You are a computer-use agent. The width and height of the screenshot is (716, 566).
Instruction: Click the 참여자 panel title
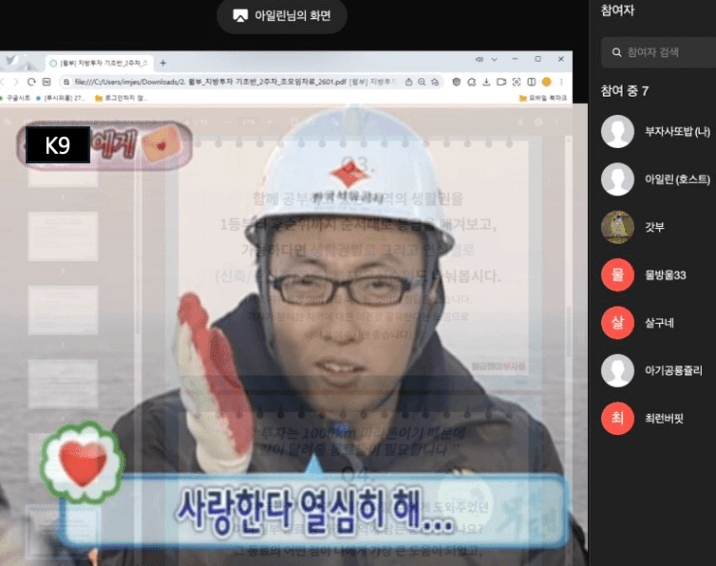617,10
